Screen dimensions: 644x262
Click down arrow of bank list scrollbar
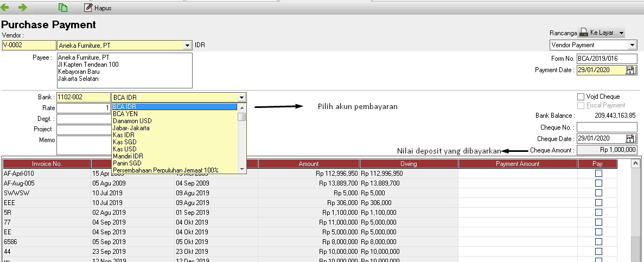coord(242,170)
